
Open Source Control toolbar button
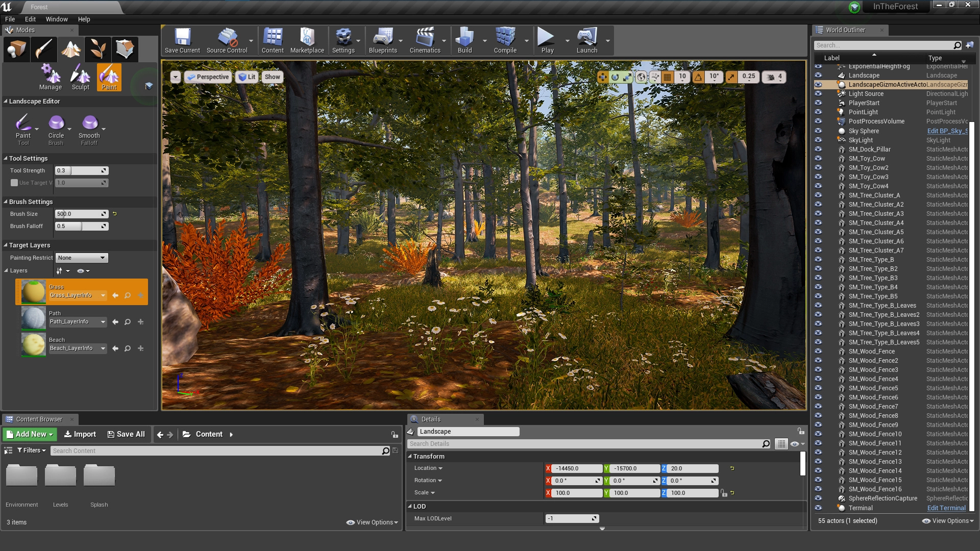point(227,41)
